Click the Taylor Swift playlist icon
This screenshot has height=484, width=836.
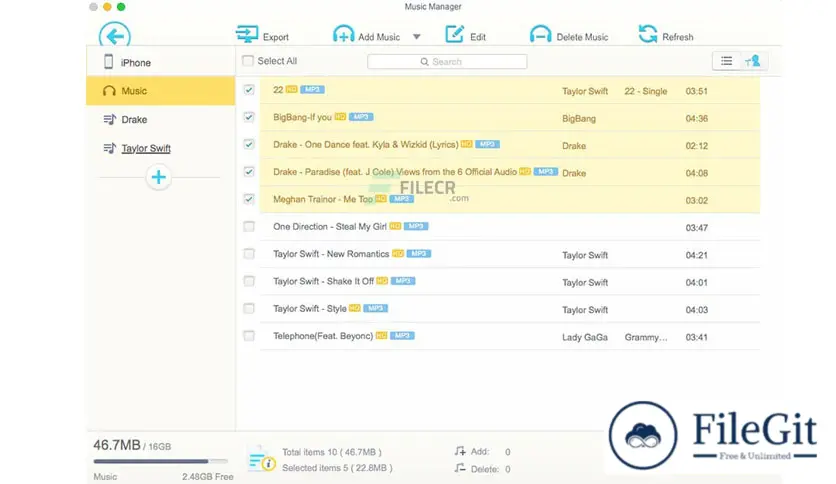coord(109,148)
